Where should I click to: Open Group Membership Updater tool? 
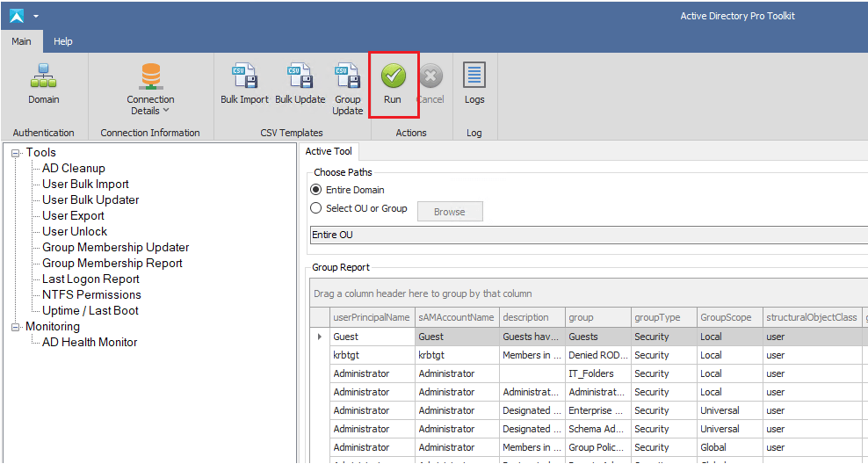[116, 248]
